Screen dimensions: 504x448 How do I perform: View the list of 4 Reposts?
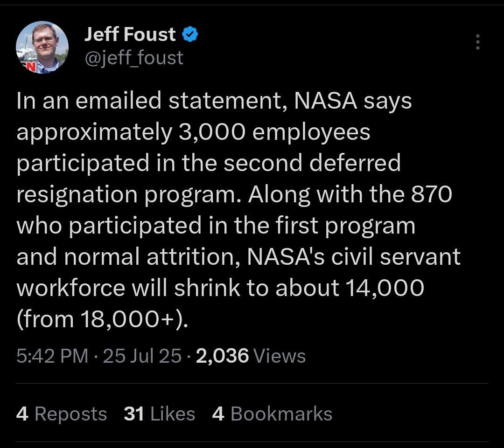62,414
